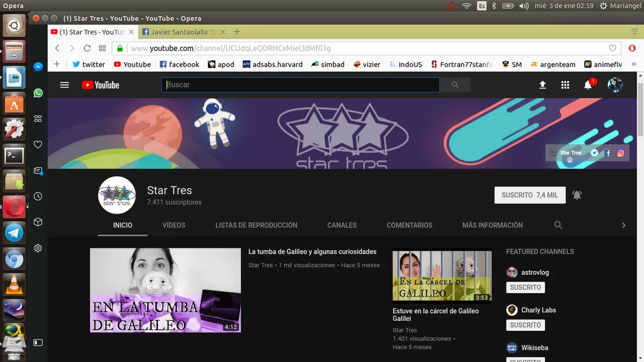Open Opera sidebar speed dial grid
This screenshot has height=362, width=644.
pos(38,119)
